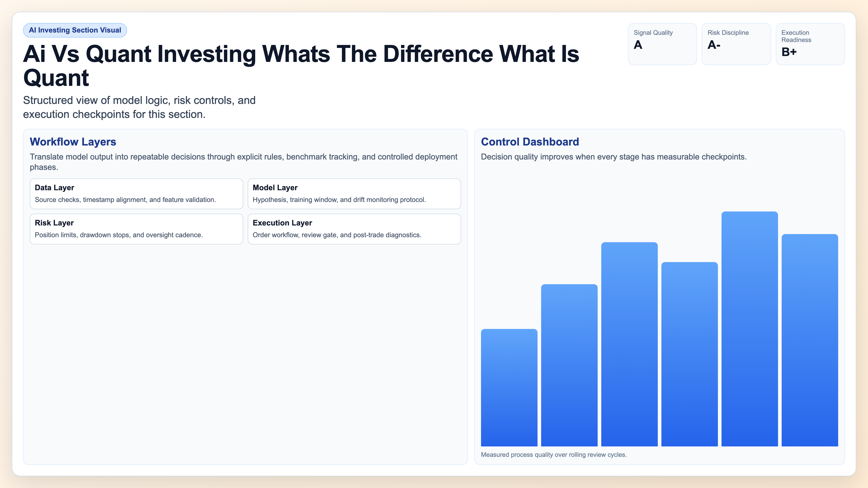Viewport: 868px width, 488px height.
Task: Select the fourth bar of the chart
Action: tap(689, 354)
